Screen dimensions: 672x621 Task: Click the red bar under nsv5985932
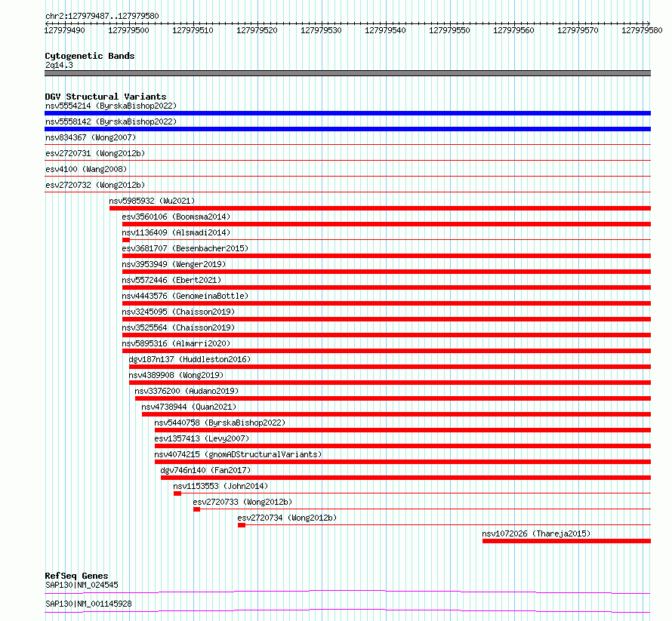pos(380,208)
